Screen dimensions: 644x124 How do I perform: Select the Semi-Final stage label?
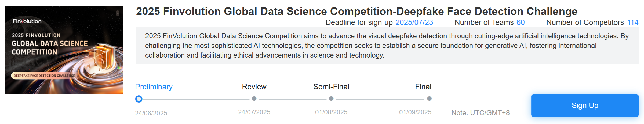pos(331,87)
